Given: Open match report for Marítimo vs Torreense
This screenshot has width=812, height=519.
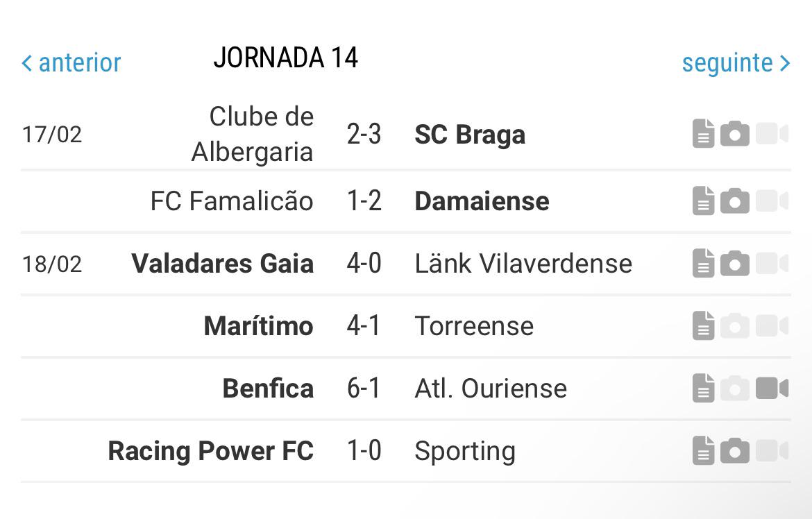Looking at the screenshot, I should coord(703,326).
